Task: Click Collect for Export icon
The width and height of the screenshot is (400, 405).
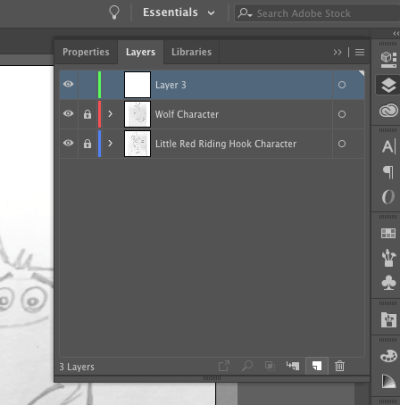Action: pyautogui.click(x=224, y=366)
